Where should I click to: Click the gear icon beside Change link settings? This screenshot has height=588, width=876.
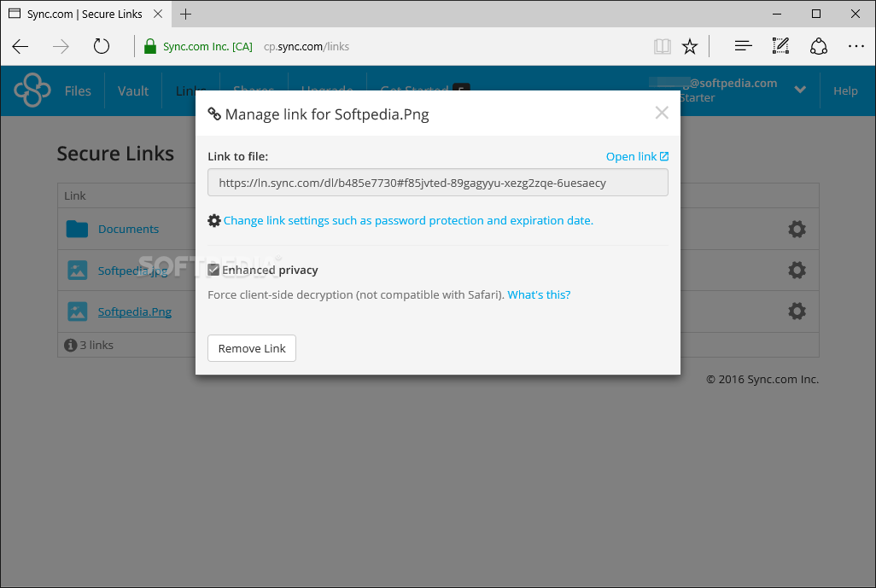[x=214, y=220]
